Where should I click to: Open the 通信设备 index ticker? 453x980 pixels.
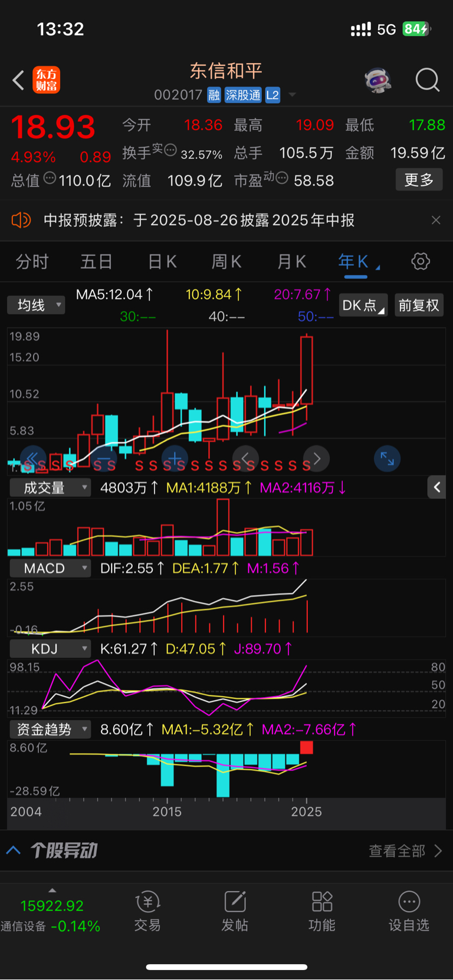pos(51,916)
